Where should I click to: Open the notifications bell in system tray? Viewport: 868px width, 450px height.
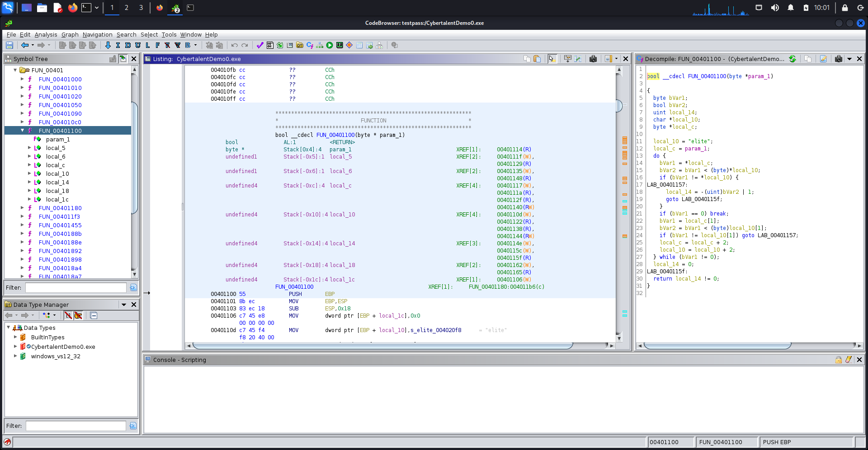point(791,8)
